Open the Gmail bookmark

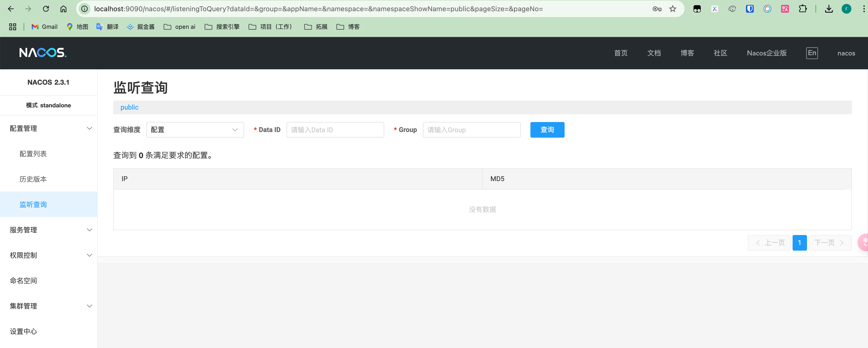[44, 27]
